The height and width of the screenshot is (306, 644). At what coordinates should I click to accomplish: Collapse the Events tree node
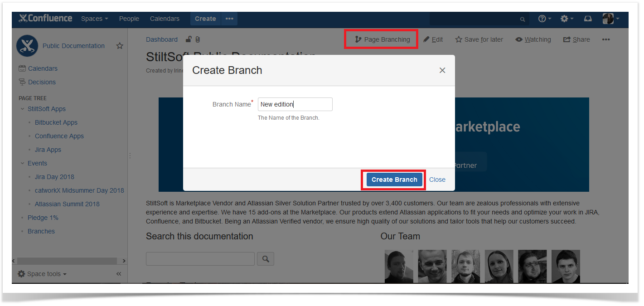point(23,163)
